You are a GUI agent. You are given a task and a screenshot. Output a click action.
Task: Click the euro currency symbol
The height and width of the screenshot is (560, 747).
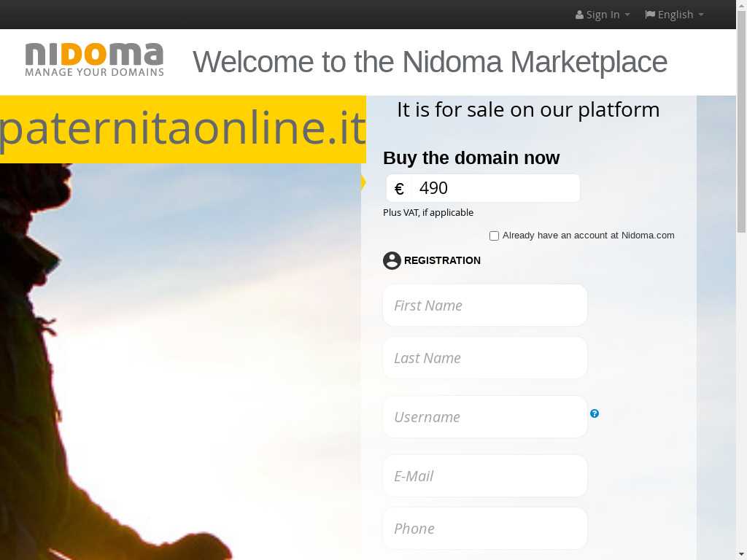click(x=399, y=189)
